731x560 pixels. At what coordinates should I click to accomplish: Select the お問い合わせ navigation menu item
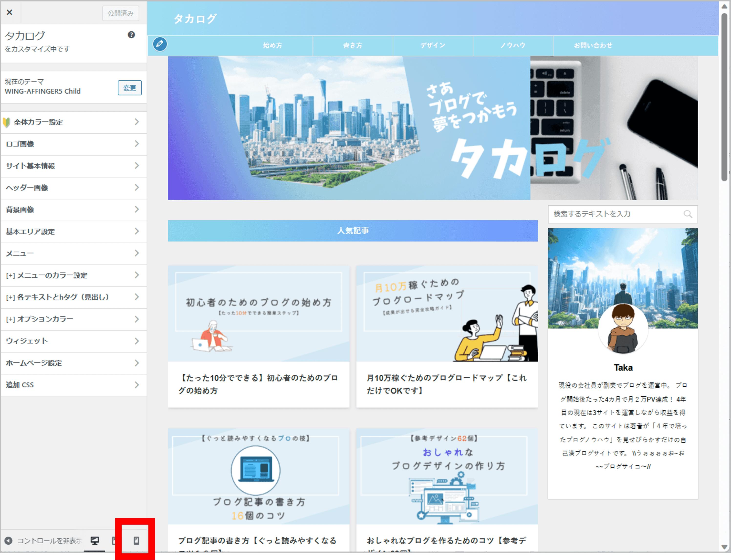[x=593, y=45]
